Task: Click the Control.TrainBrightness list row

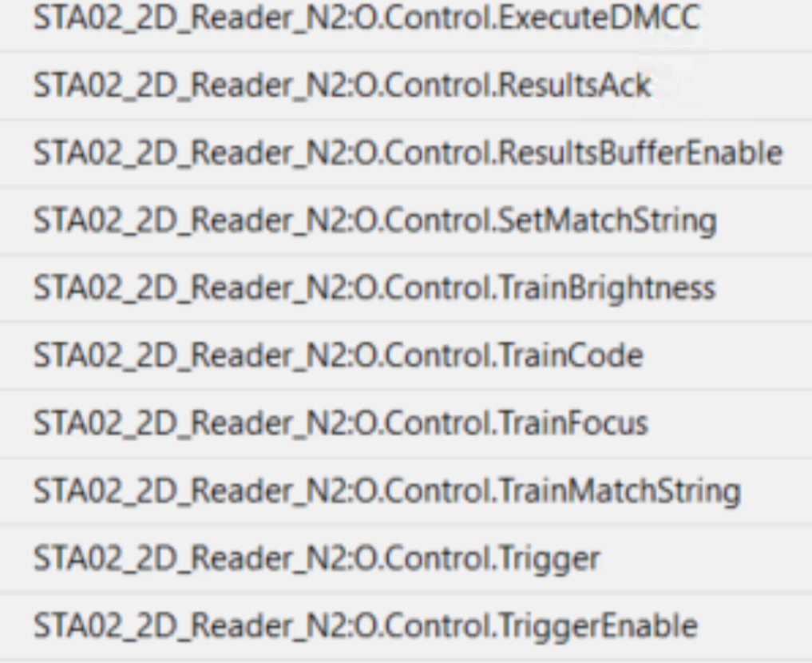Action: coord(374,288)
